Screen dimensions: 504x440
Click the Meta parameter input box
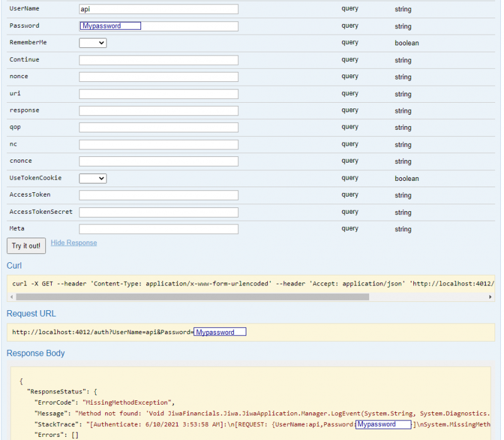click(157, 229)
